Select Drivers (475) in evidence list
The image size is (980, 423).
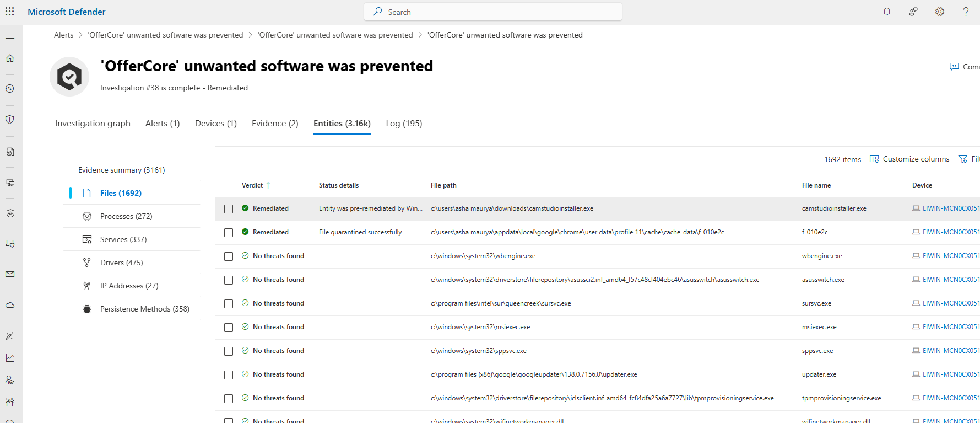click(121, 263)
